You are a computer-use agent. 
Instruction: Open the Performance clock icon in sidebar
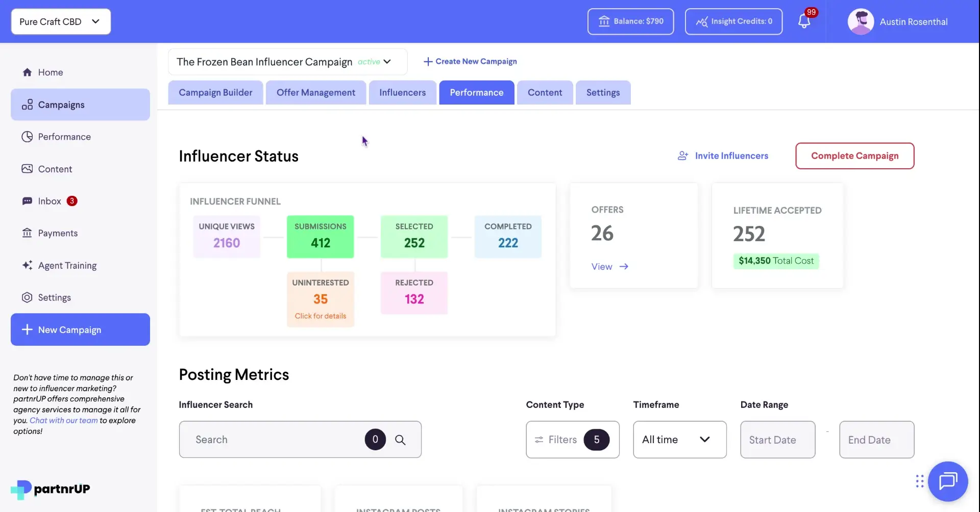(27, 136)
